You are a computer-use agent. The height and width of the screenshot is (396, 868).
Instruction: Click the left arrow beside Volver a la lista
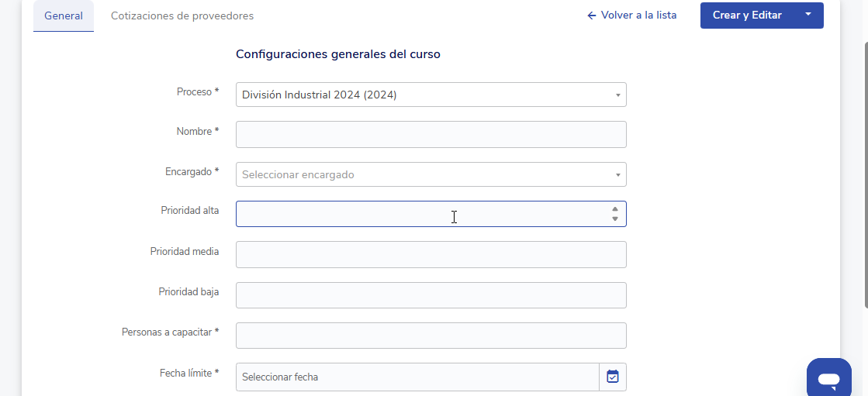pyautogui.click(x=592, y=15)
